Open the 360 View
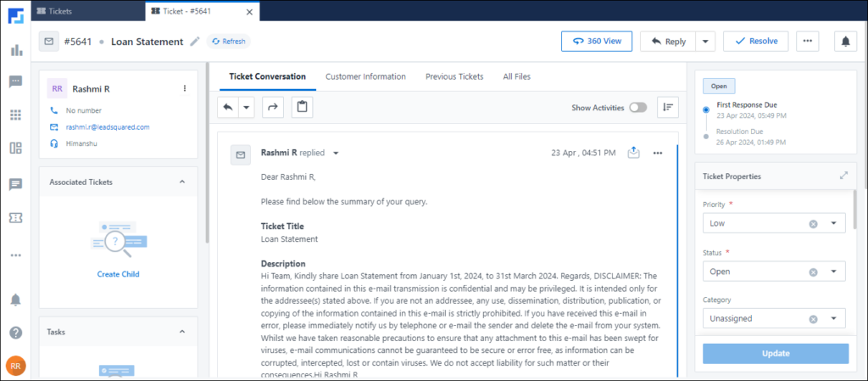Screen dimensions: 868x381 point(597,42)
